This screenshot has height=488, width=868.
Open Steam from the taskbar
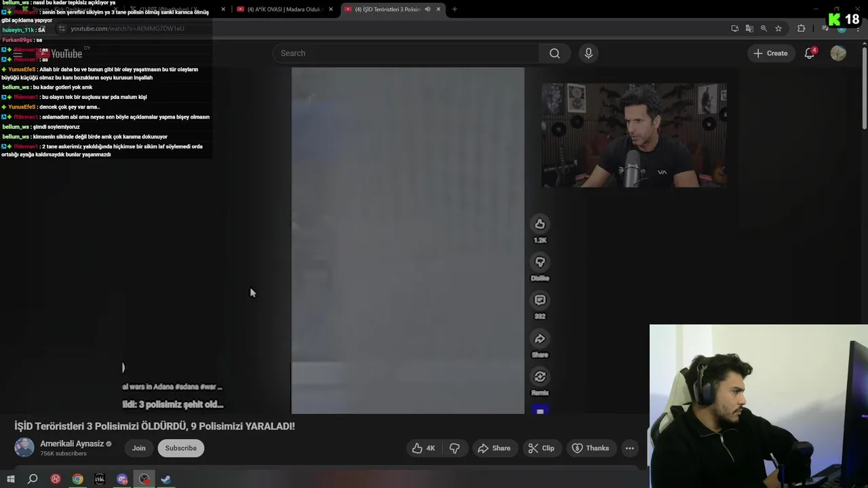click(166, 479)
